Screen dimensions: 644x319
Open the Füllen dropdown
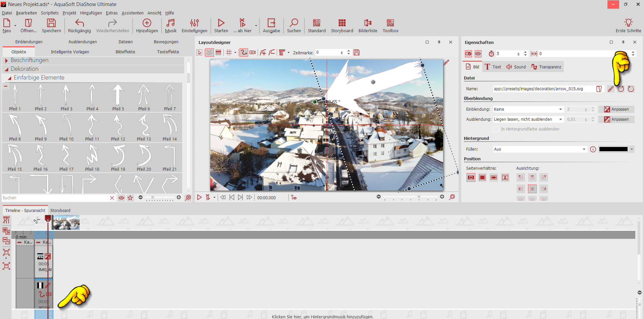[x=540, y=149]
